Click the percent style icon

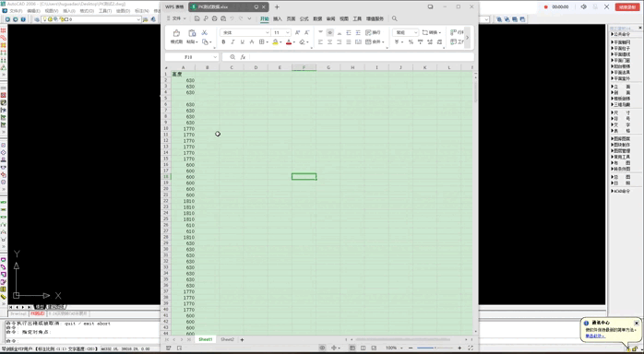pyautogui.click(x=411, y=41)
